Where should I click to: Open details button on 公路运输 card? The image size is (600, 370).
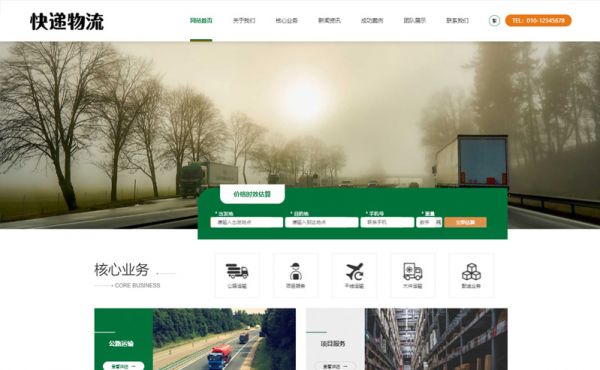[x=123, y=366]
